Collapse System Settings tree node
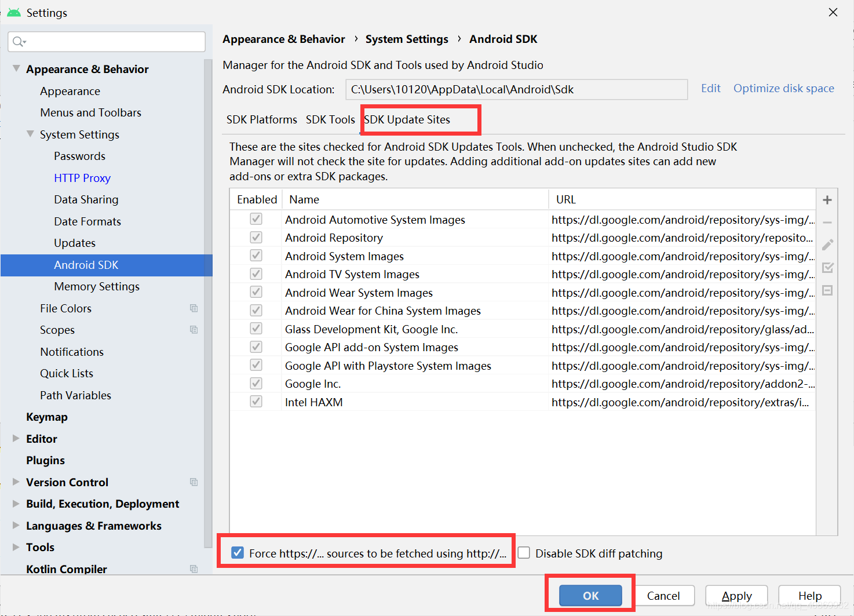 (30, 134)
